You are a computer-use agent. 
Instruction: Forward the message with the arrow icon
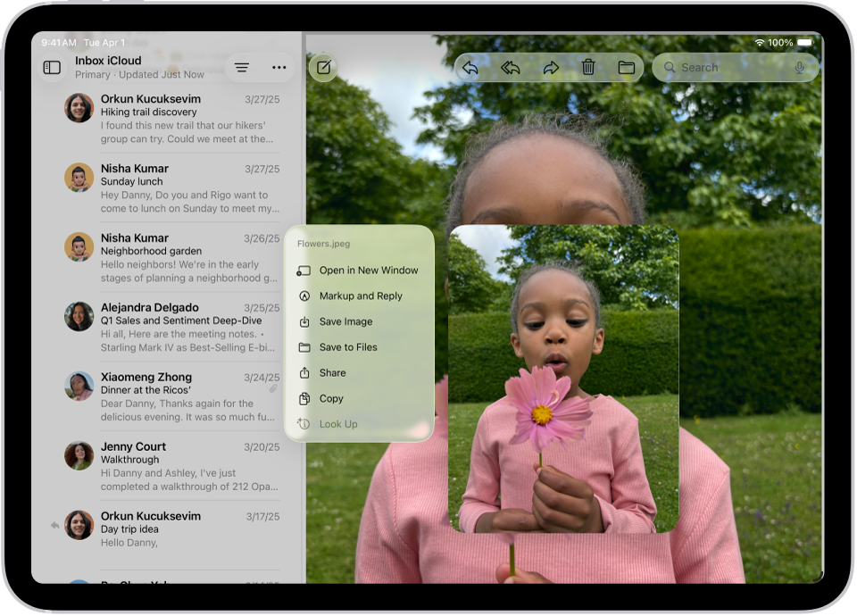click(x=551, y=68)
